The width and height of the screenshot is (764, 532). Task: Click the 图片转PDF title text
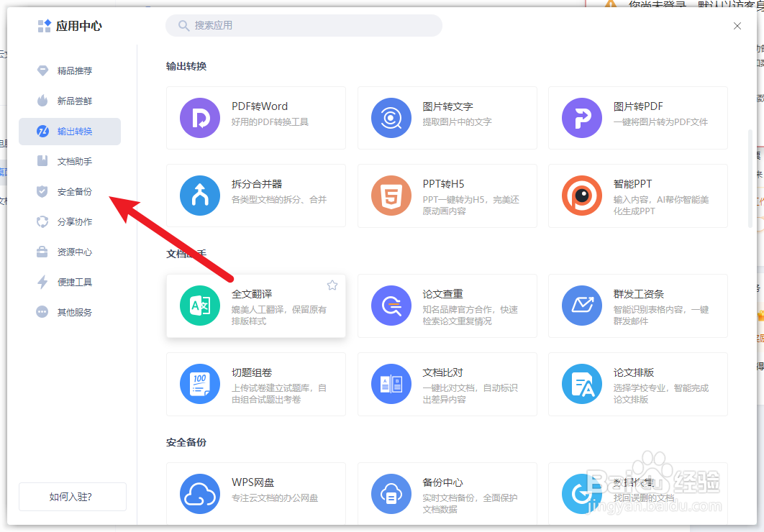pos(638,106)
